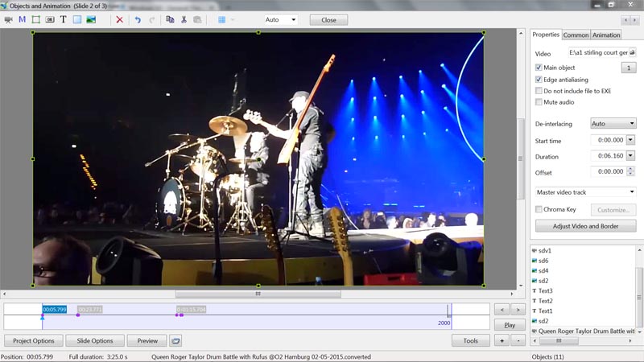644x362 pixels.
Task: Close the Objects and Animation editor
Action: [328, 20]
